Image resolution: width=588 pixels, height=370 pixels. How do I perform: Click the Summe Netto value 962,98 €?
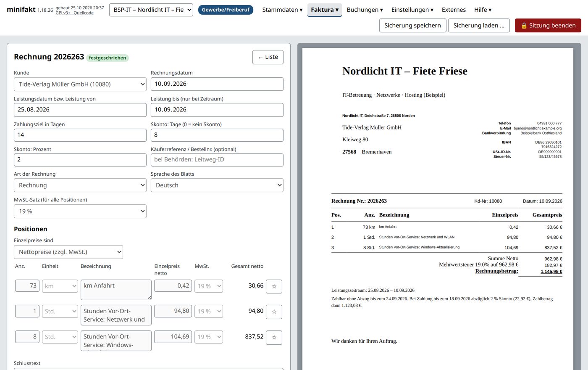click(x=553, y=259)
